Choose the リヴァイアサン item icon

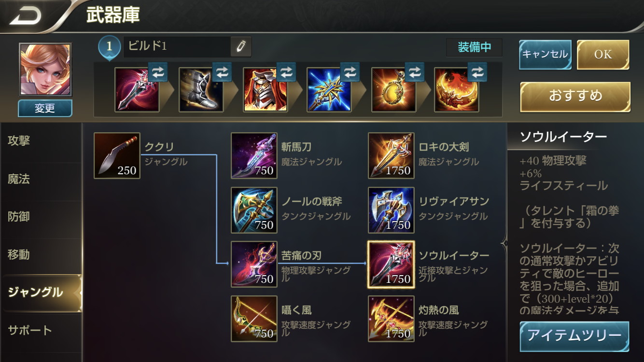point(391,210)
